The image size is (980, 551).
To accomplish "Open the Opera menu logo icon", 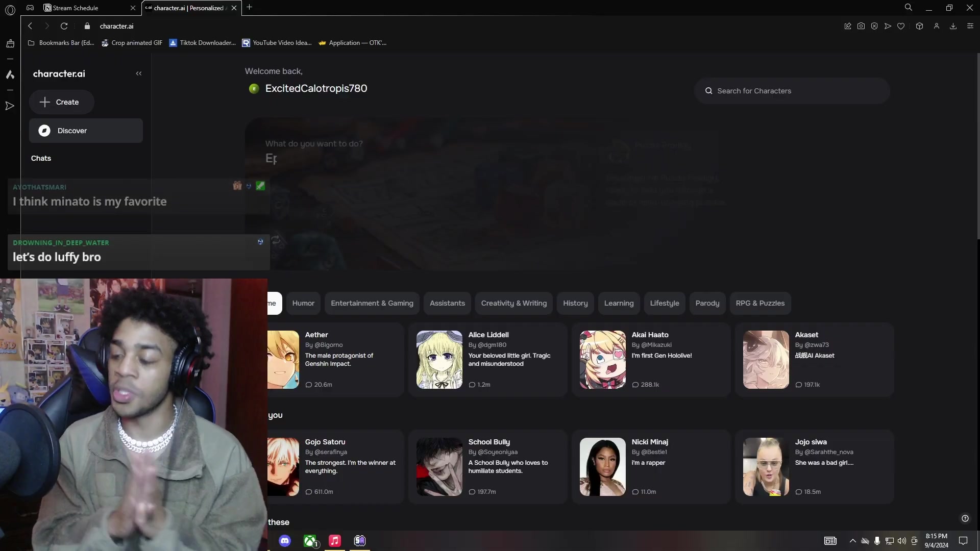I will [10, 10].
